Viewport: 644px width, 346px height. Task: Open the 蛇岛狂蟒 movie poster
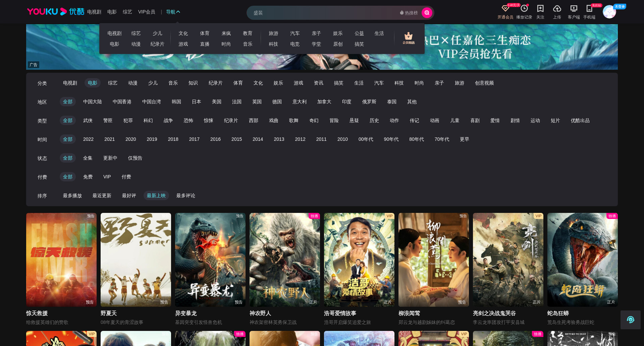583,260
